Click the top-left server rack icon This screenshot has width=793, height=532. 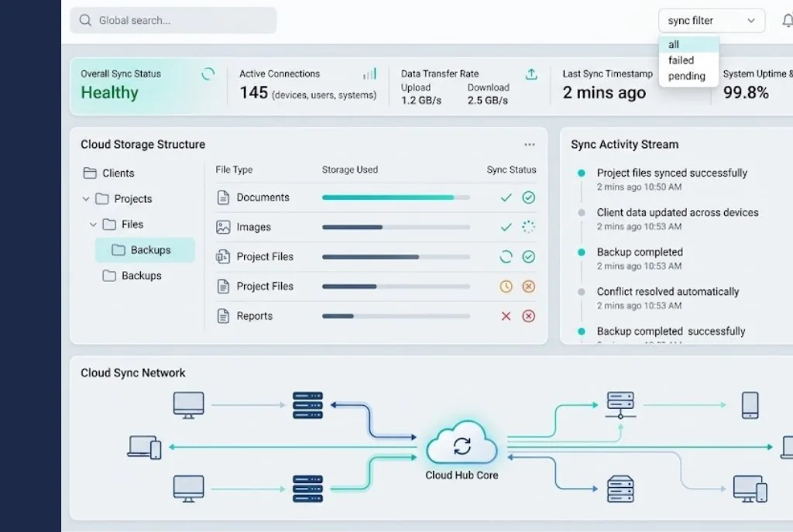pos(307,405)
